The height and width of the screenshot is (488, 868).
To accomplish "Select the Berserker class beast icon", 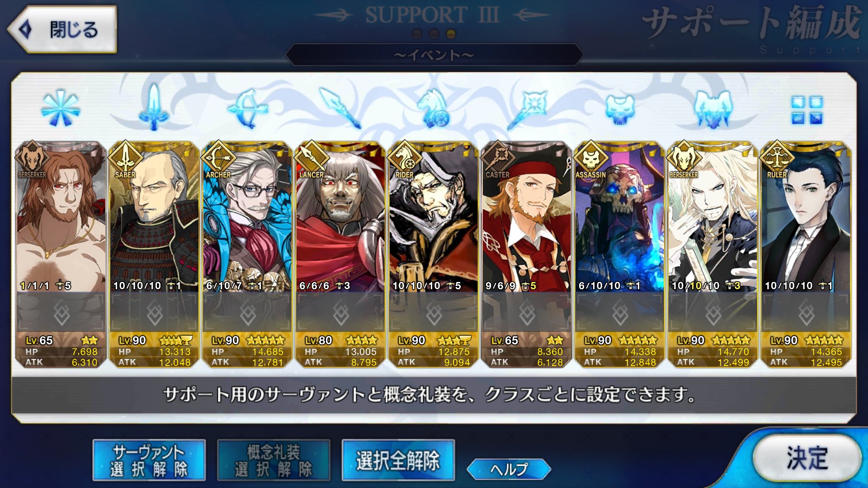I will coord(712,109).
